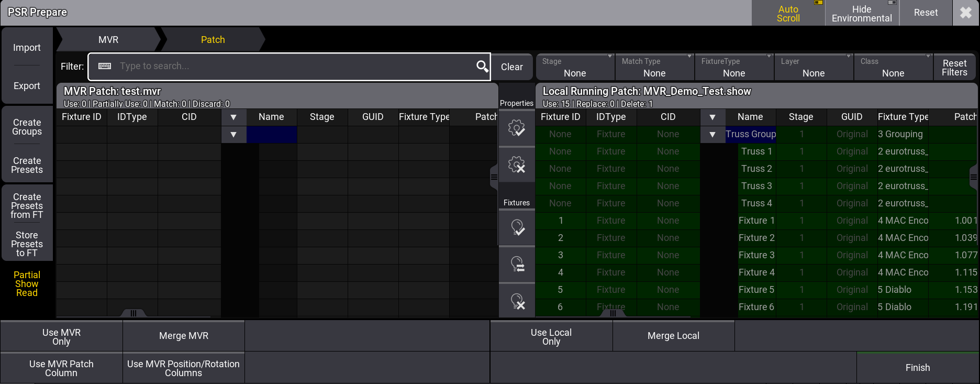Close the PSR Prepare window

tap(966, 13)
